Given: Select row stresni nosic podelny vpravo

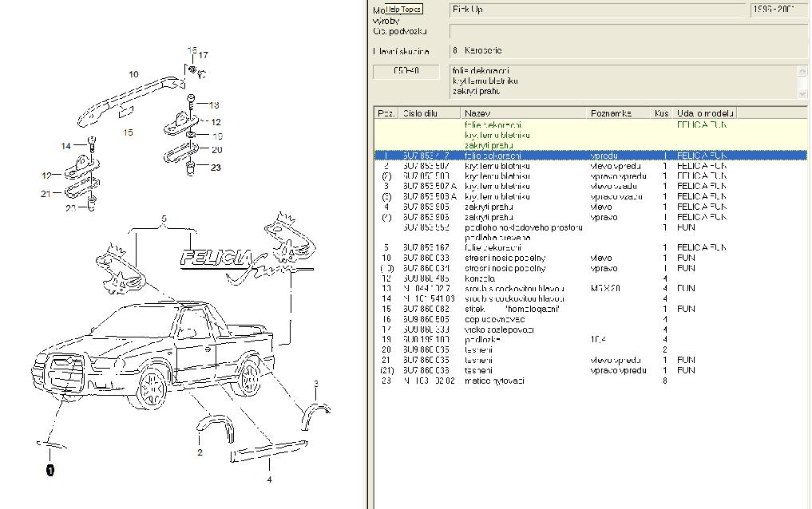Looking at the screenshot, I should pos(590,268).
